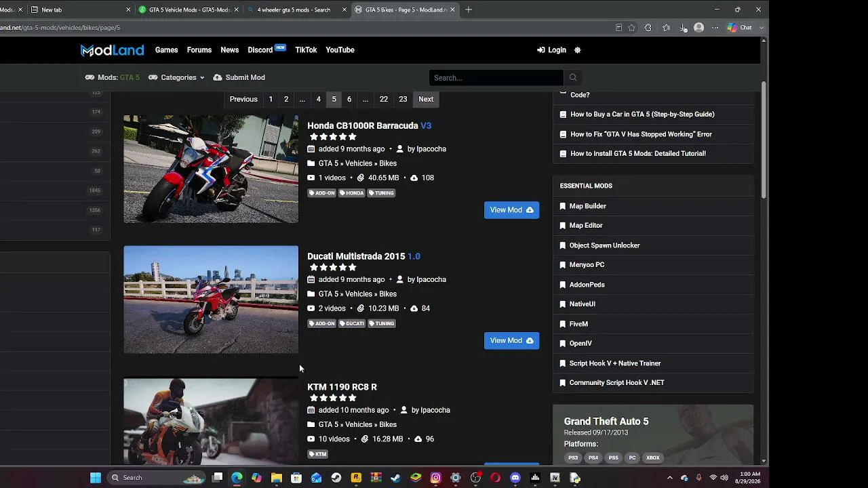
Task: Select page 4 in pagination
Action: click(x=318, y=100)
